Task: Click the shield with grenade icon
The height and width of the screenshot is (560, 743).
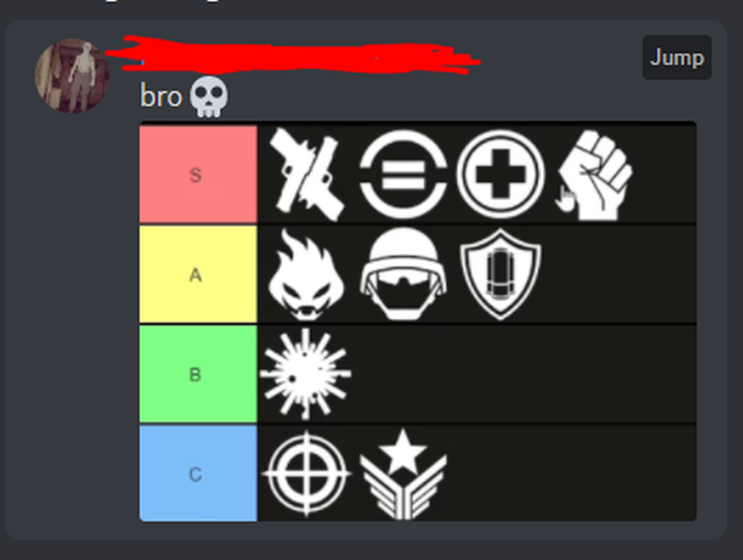Action: (x=501, y=274)
